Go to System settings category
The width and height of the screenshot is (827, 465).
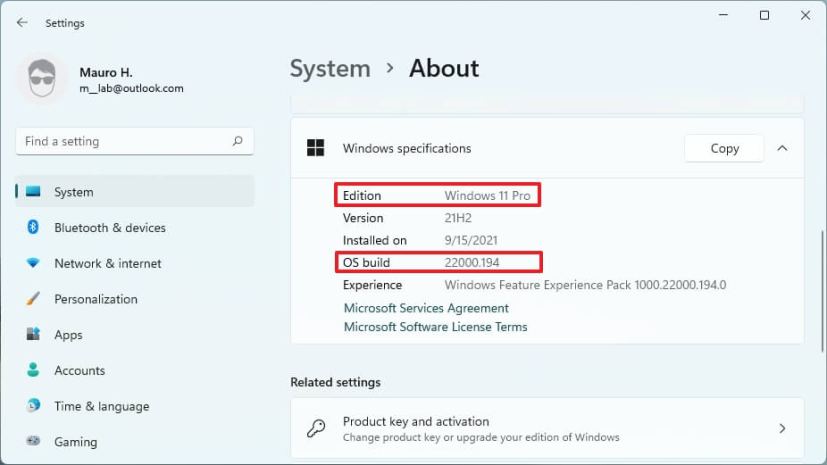[x=134, y=192]
